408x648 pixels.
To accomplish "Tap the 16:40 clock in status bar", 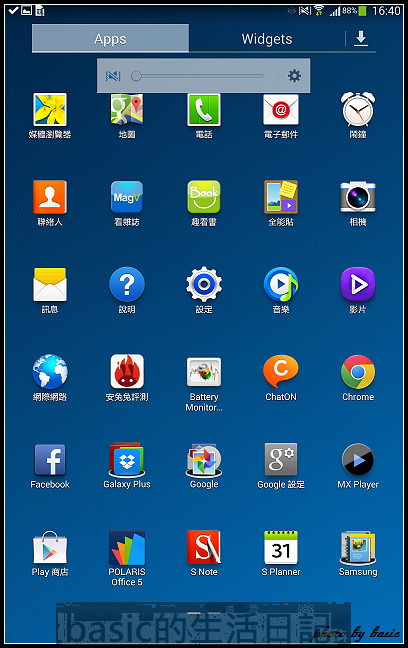I will [386, 11].
